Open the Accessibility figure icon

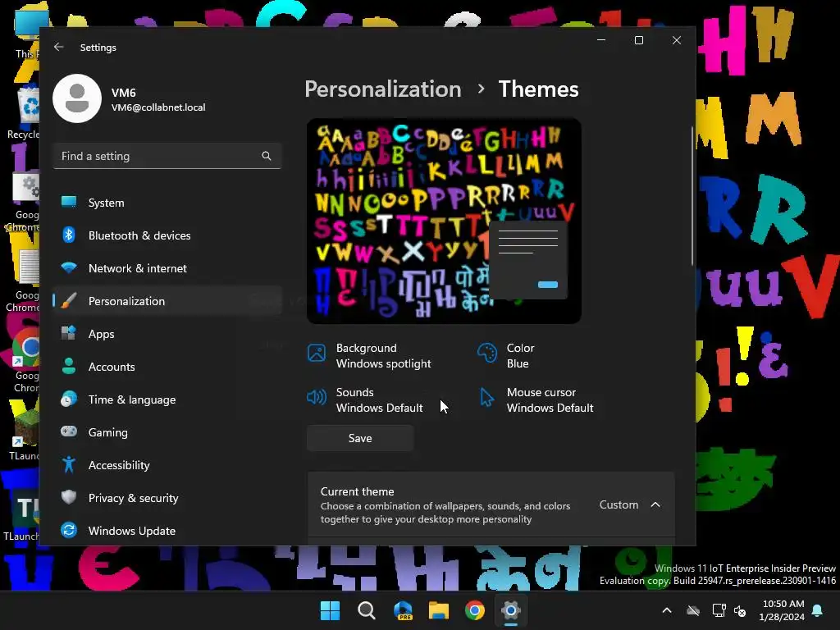69,464
